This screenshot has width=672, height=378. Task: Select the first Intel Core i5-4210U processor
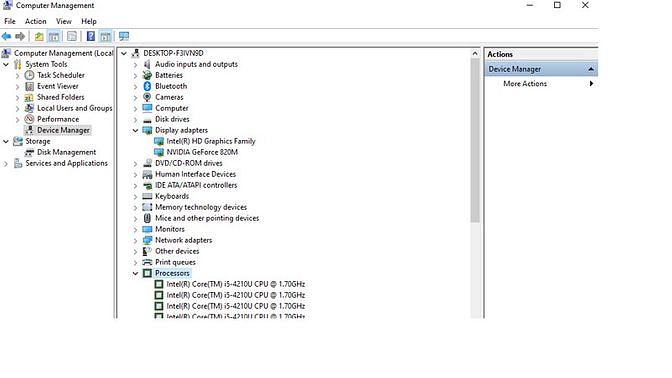click(x=235, y=284)
